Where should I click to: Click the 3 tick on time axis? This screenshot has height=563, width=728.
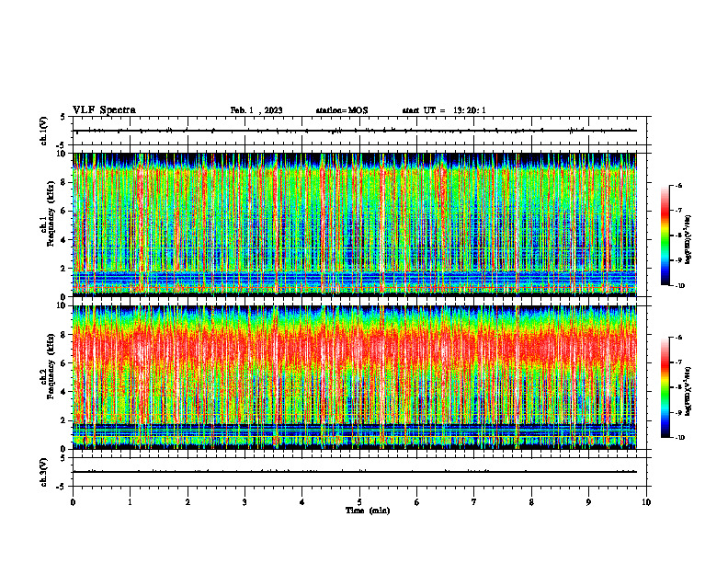(245, 502)
